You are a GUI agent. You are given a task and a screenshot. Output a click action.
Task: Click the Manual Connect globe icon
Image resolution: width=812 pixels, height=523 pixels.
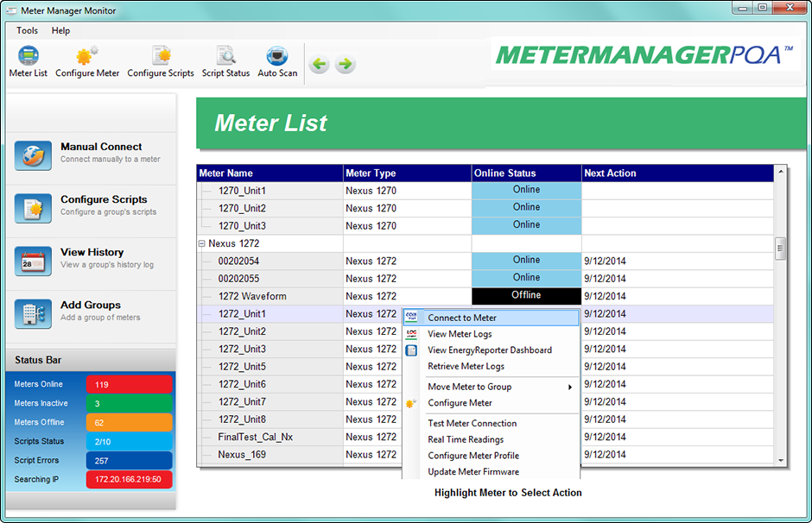[x=33, y=155]
